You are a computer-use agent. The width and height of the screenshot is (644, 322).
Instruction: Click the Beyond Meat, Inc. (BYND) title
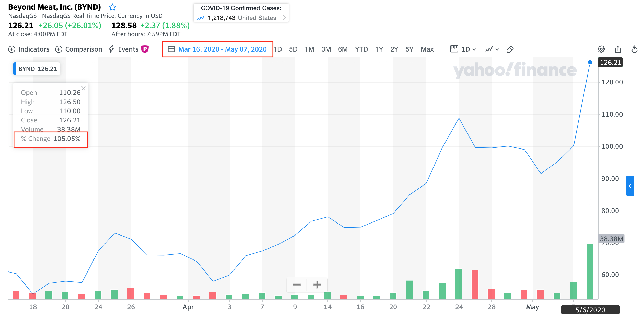click(x=54, y=7)
